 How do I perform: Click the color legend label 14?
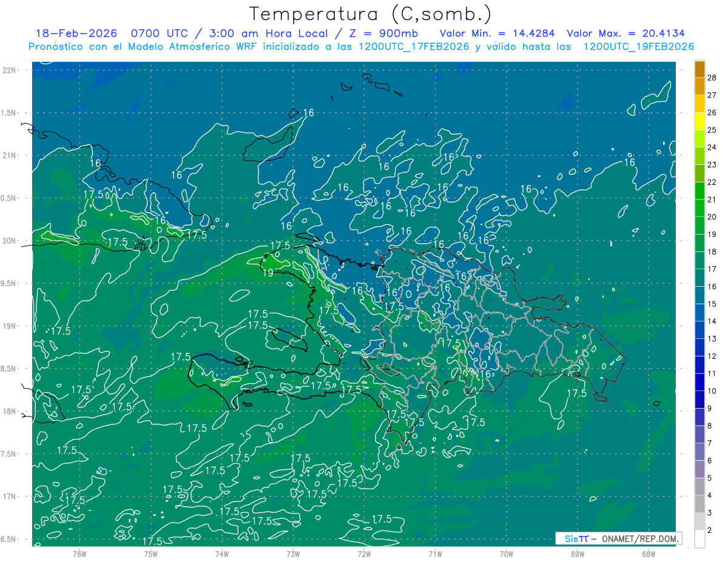[712, 322]
